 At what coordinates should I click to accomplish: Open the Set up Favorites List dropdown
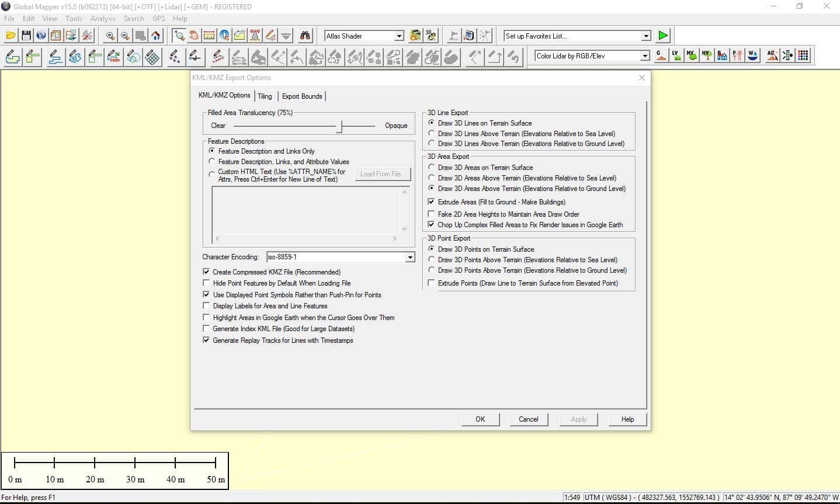tap(646, 36)
